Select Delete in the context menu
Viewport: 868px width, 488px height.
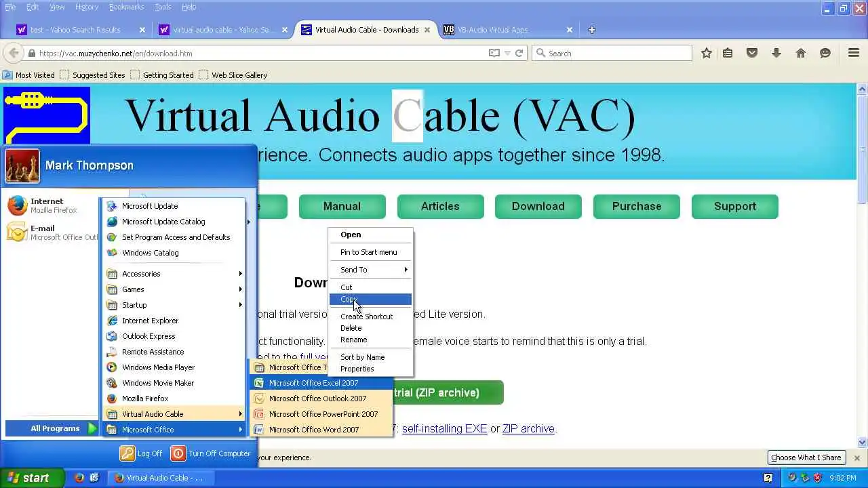370,328
